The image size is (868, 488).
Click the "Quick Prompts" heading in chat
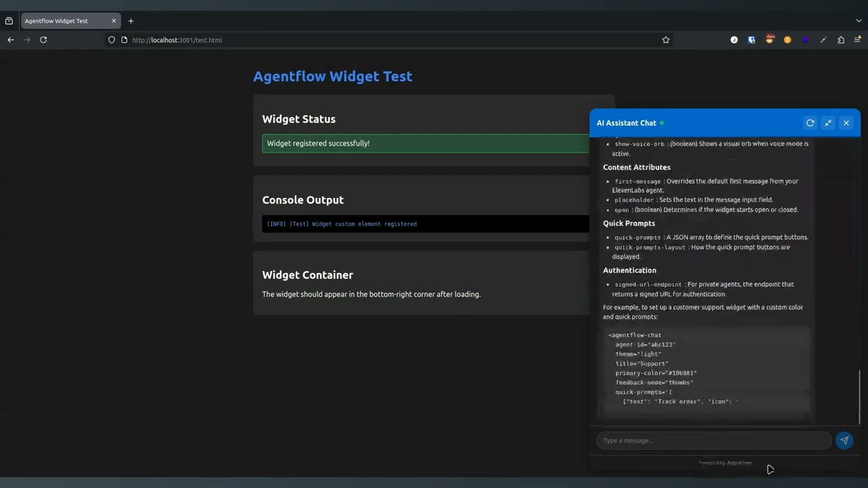[x=629, y=223]
